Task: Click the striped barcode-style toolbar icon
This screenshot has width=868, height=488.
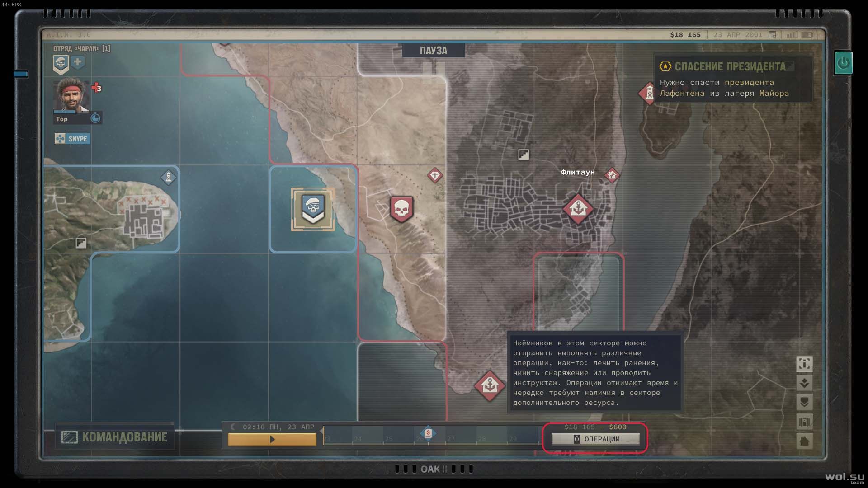Action: [804, 422]
